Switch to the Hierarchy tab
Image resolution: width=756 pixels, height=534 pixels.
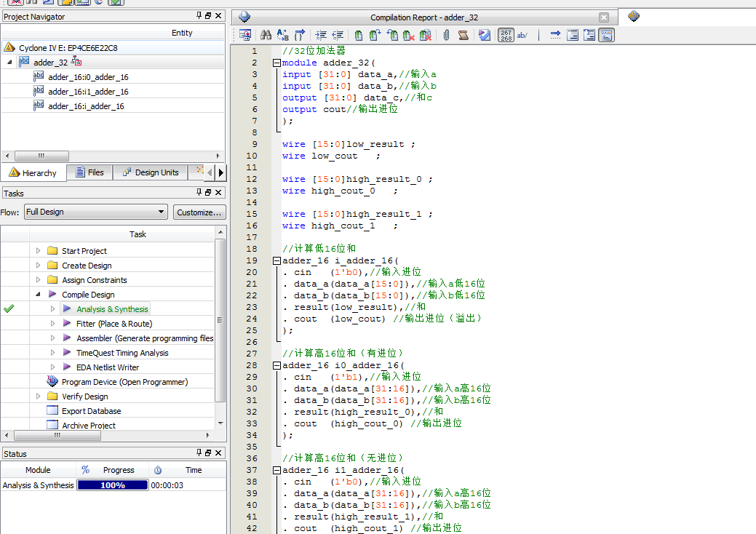(33, 172)
